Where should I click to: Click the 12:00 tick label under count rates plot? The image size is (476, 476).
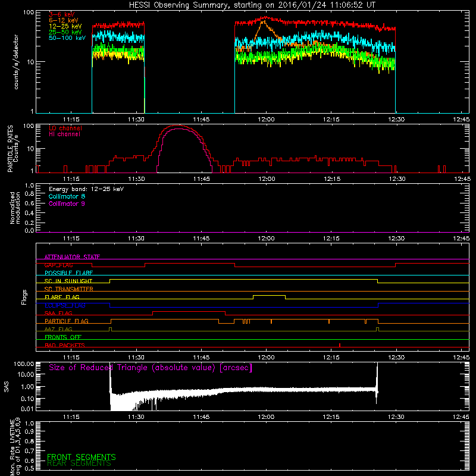[x=266, y=120]
